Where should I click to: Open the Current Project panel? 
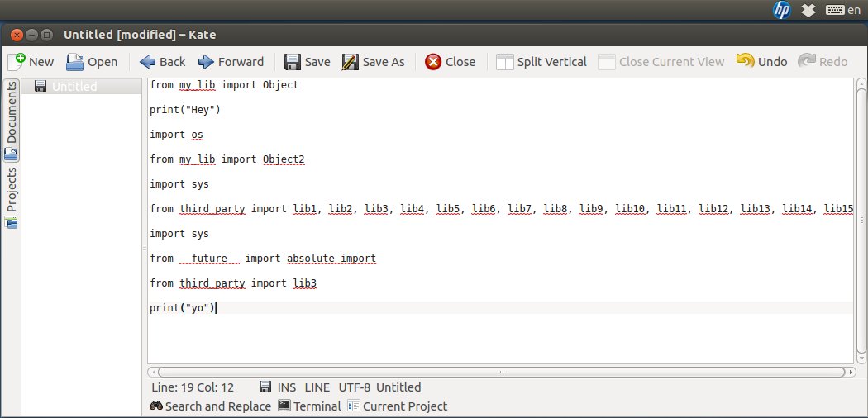point(398,406)
